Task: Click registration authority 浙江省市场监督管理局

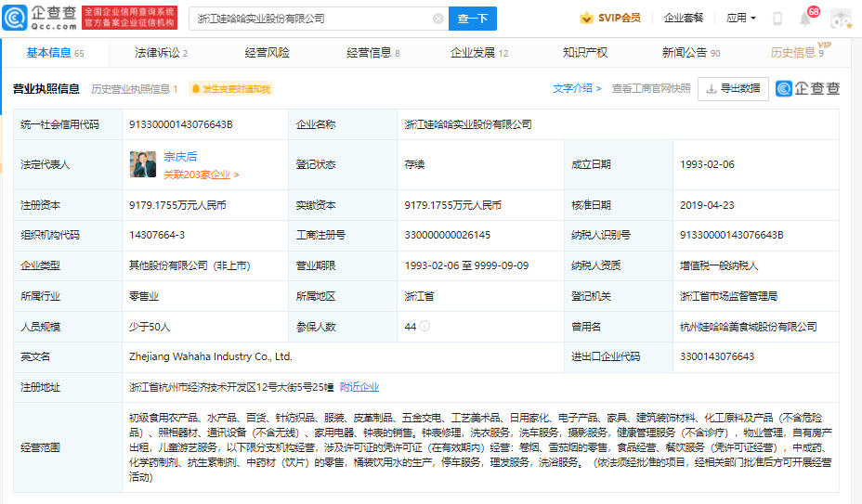Action: tap(729, 296)
